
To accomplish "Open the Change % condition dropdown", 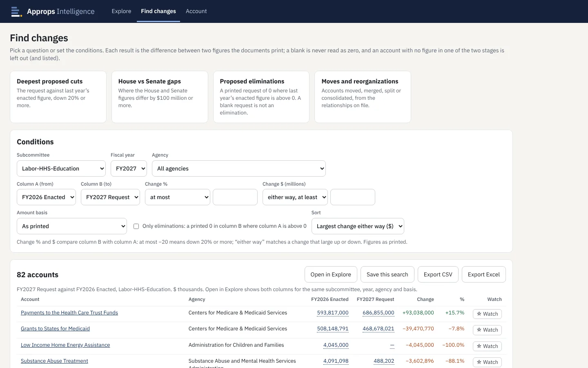I will (x=178, y=197).
